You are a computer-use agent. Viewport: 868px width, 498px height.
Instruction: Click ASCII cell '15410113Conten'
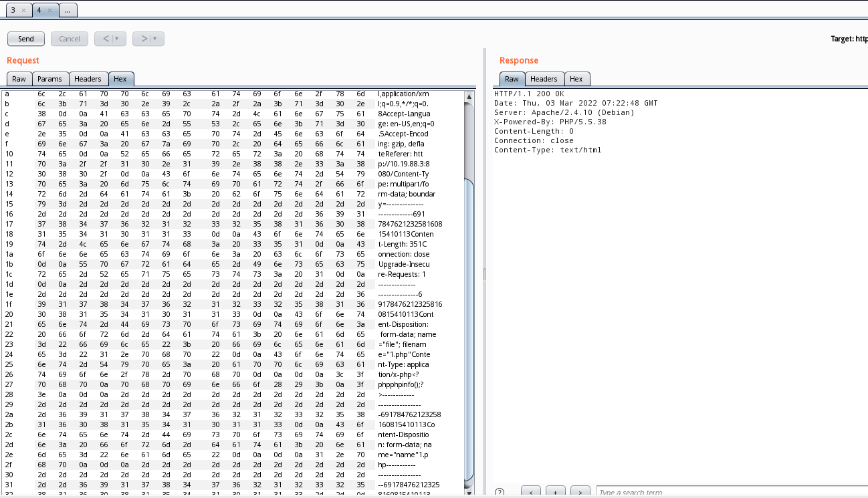coord(406,234)
